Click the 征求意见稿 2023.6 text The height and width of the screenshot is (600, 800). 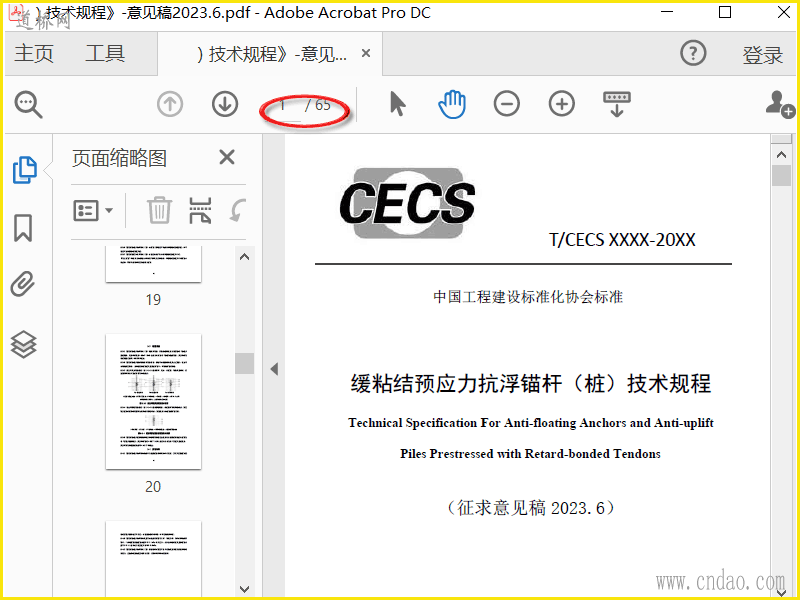point(531,508)
